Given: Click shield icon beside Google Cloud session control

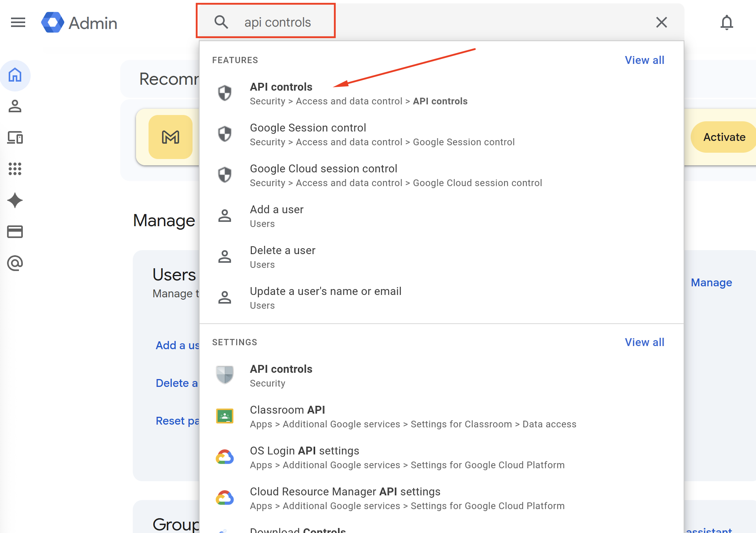Looking at the screenshot, I should point(225,175).
